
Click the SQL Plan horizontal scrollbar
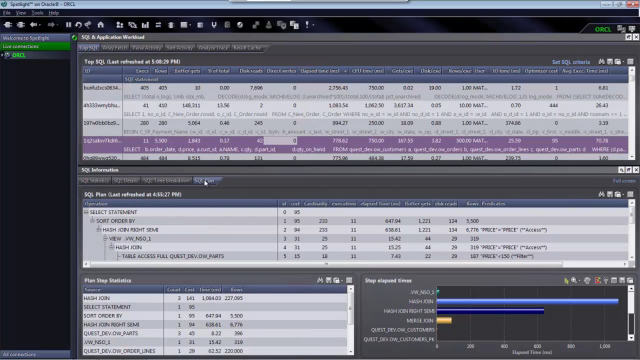[x=326, y=264]
